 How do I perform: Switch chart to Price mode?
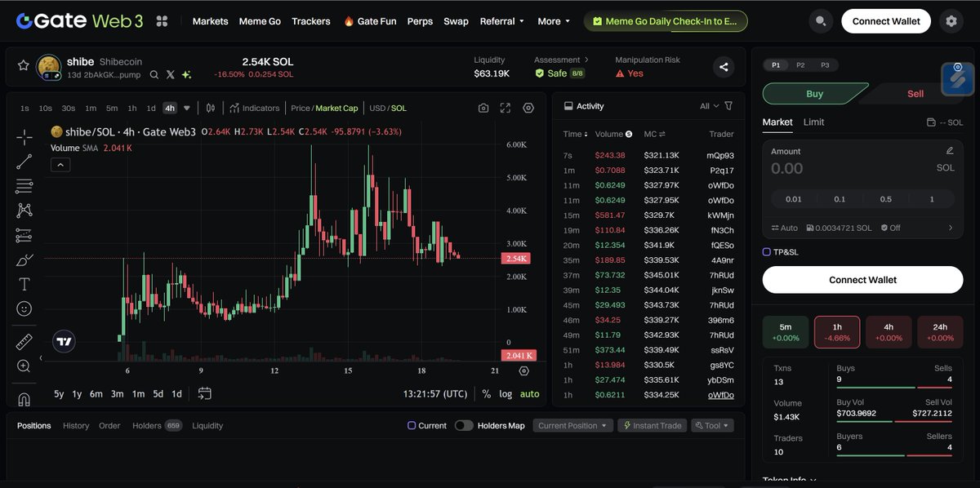pos(301,108)
